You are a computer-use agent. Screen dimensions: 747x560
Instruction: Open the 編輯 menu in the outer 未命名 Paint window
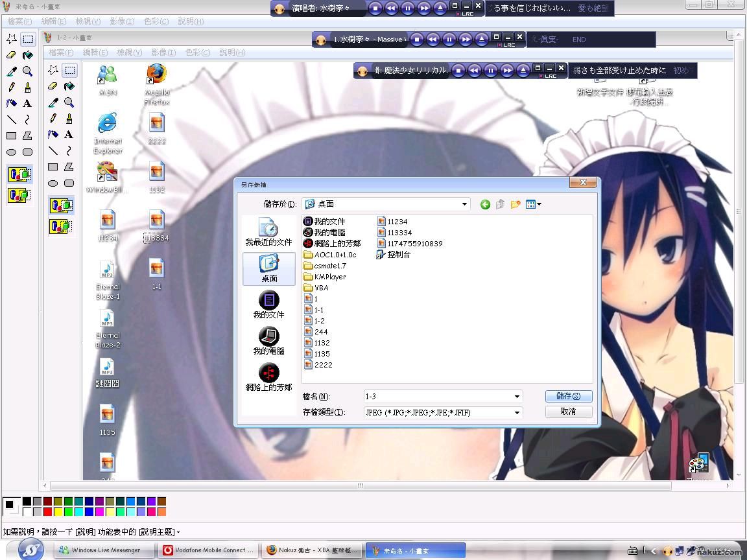(x=54, y=21)
